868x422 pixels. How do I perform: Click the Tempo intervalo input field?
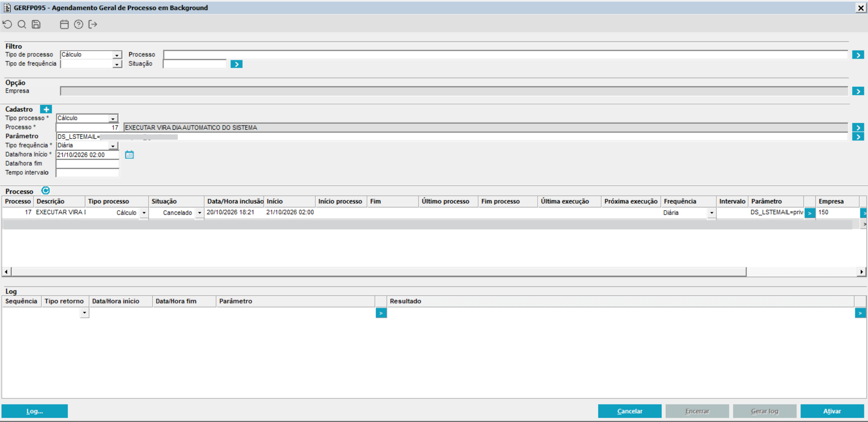pos(88,173)
